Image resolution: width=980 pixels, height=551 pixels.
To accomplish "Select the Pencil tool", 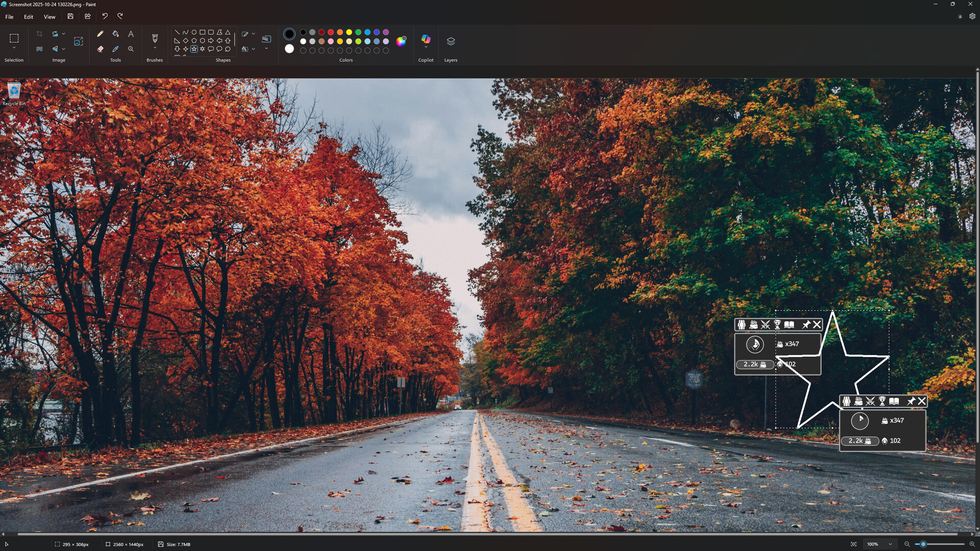I will 101,33.
